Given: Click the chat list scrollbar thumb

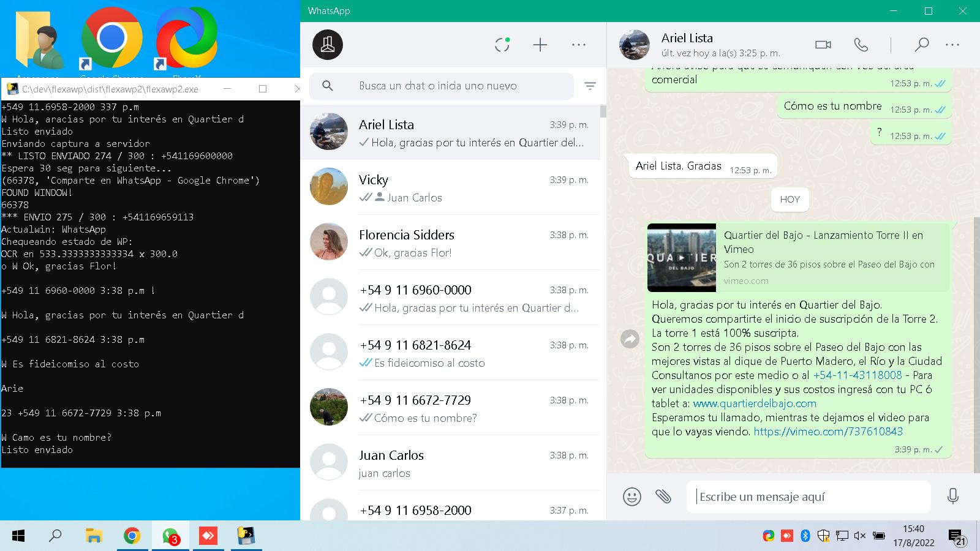Looking at the screenshot, I should [x=603, y=111].
